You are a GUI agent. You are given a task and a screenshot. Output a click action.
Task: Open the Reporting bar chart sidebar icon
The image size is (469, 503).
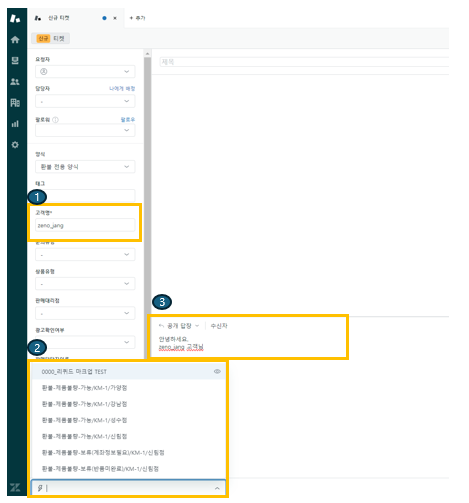pos(15,124)
